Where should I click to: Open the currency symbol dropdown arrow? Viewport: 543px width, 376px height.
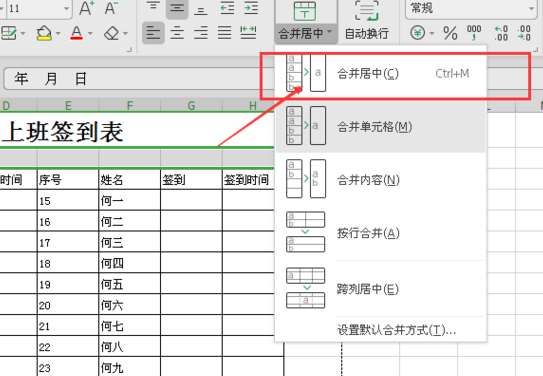tap(432, 34)
